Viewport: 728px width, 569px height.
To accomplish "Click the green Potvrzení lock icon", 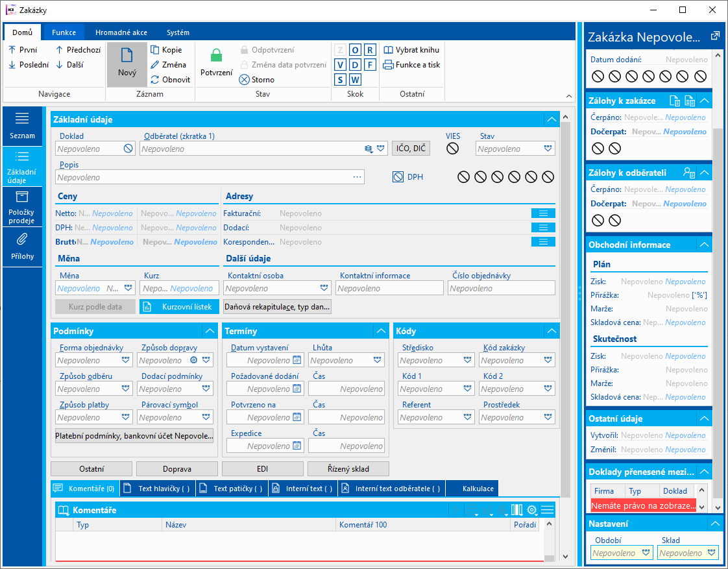I will pyautogui.click(x=216, y=56).
